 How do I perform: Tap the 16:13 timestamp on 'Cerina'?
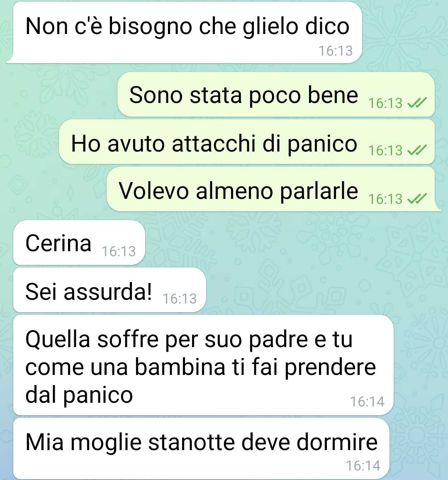click(119, 252)
